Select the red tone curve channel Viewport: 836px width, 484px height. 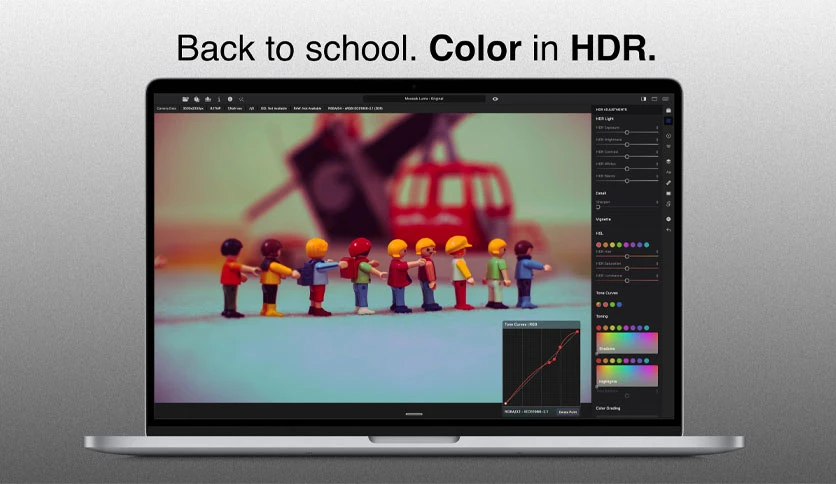coord(606,305)
